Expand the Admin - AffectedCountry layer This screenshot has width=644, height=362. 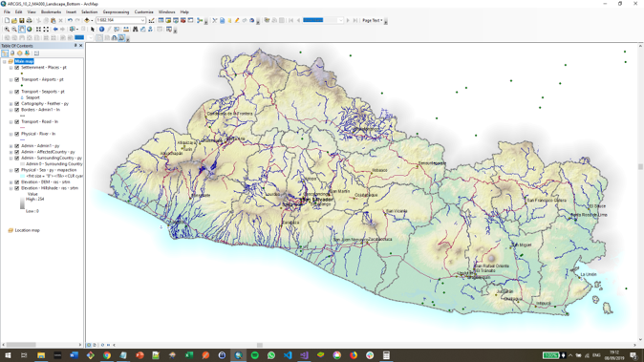[11, 152]
